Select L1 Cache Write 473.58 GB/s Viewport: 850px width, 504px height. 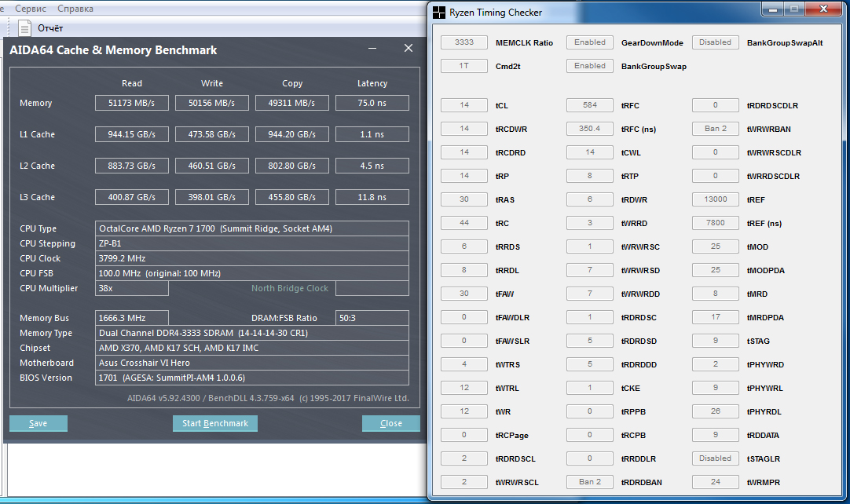click(212, 134)
